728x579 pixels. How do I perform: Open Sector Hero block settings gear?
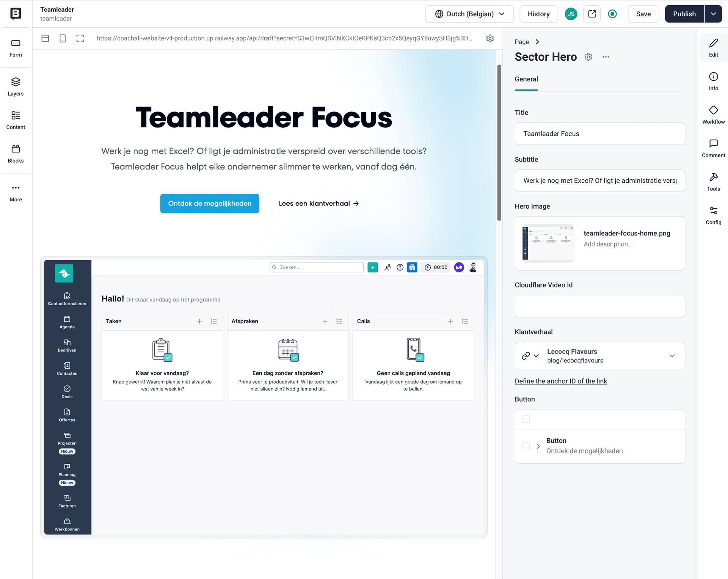tap(588, 57)
